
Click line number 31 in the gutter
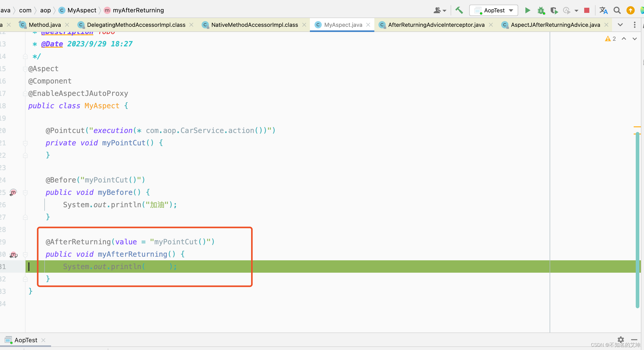(x=3, y=267)
